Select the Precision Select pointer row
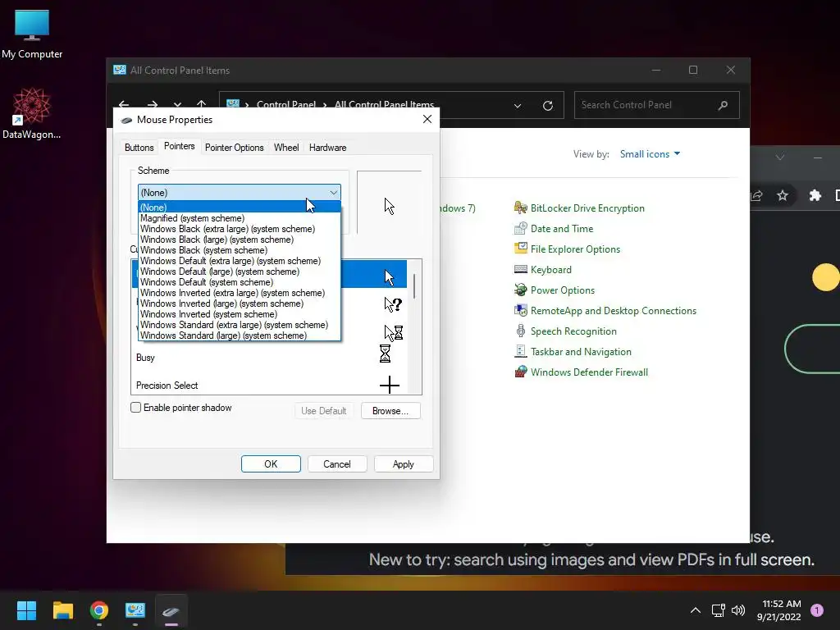 269,385
